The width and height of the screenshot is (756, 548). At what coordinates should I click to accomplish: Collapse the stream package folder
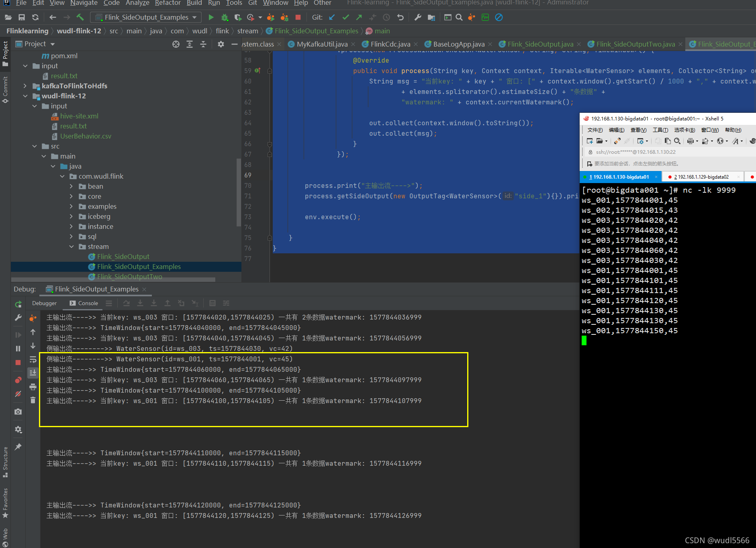click(72, 246)
